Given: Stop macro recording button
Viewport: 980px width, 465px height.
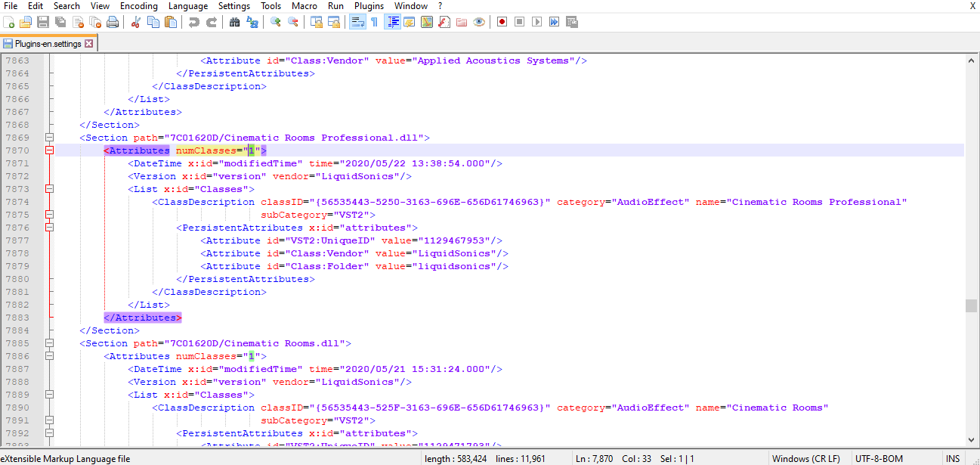Looking at the screenshot, I should [520, 22].
